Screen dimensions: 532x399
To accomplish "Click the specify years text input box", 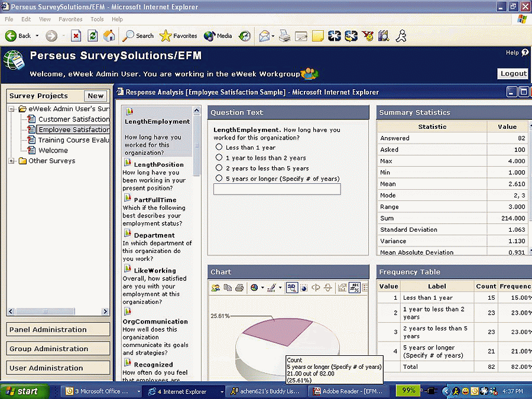I will [277, 189].
